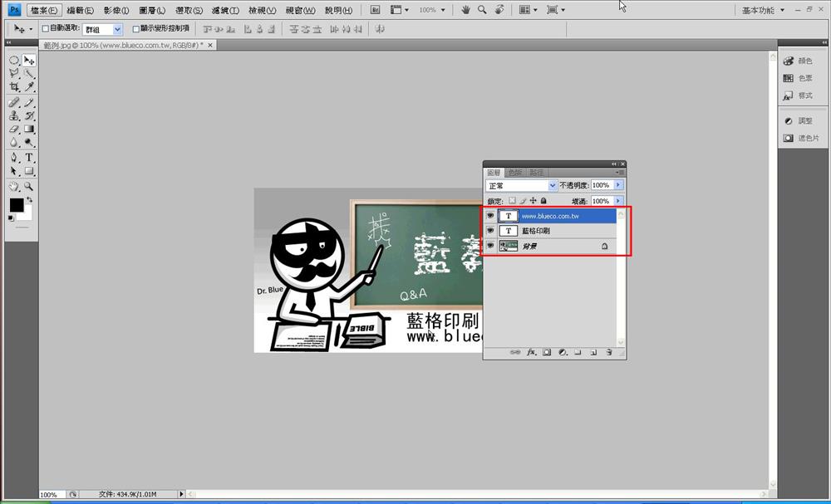Select the Rectangle shape tool
The image size is (831, 504).
click(x=29, y=171)
